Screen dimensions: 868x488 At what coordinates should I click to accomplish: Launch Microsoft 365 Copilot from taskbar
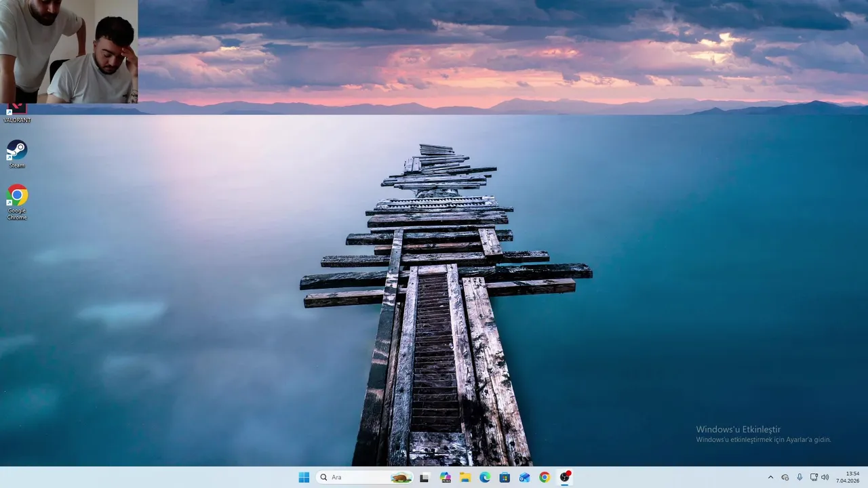click(x=445, y=477)
